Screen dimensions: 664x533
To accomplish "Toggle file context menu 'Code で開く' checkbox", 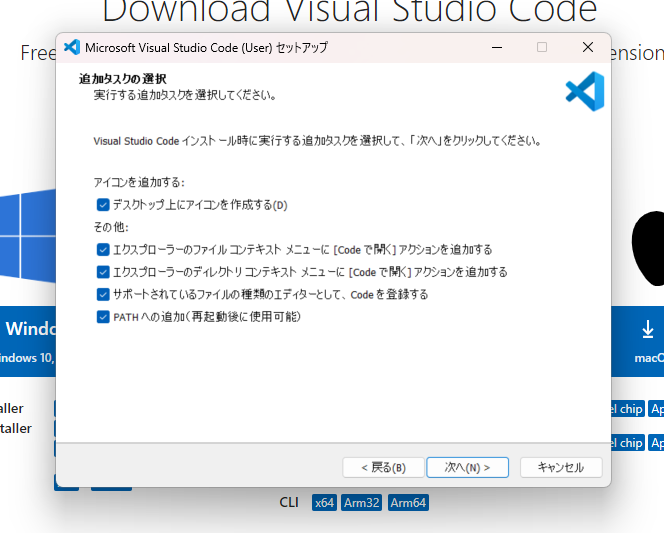I will point(103,250).
